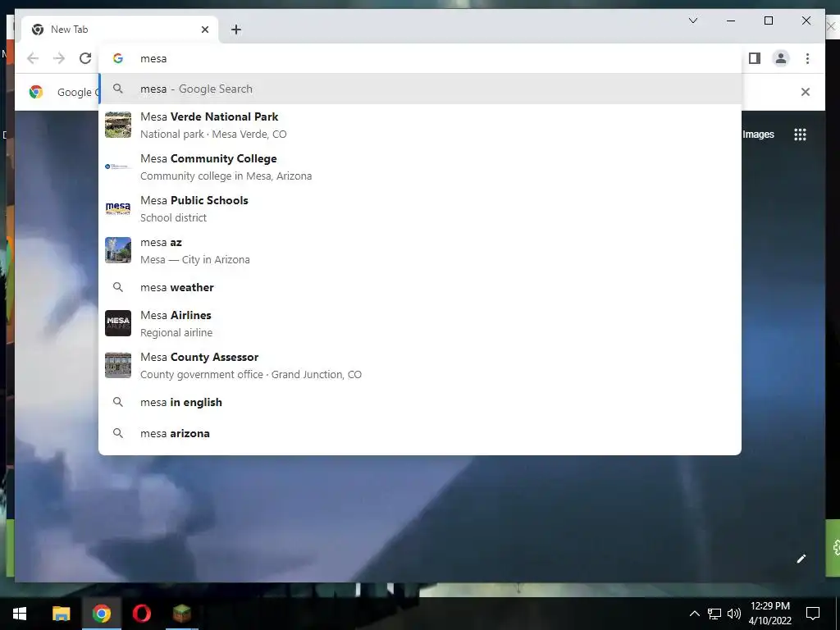Choose the mesa az suggestion
The height and width of the screenshot is (630, 840).
pos(420,250)
